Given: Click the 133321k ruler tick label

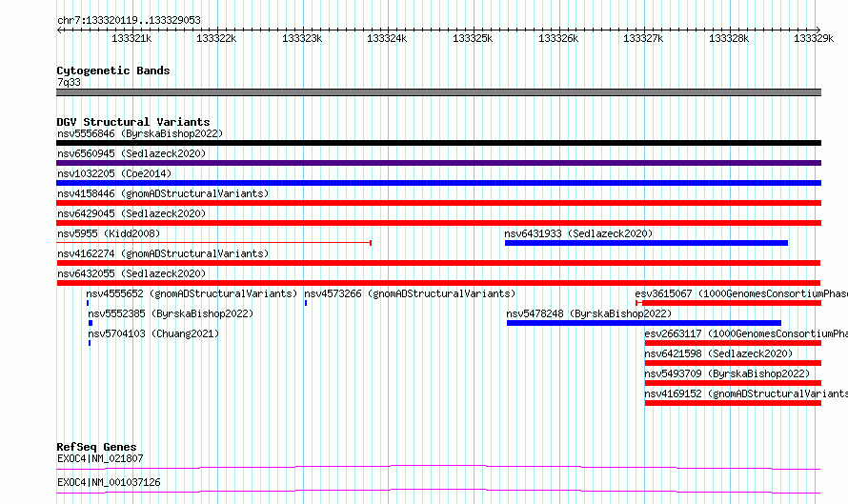Looking at the screenshot, I should 131,38.
